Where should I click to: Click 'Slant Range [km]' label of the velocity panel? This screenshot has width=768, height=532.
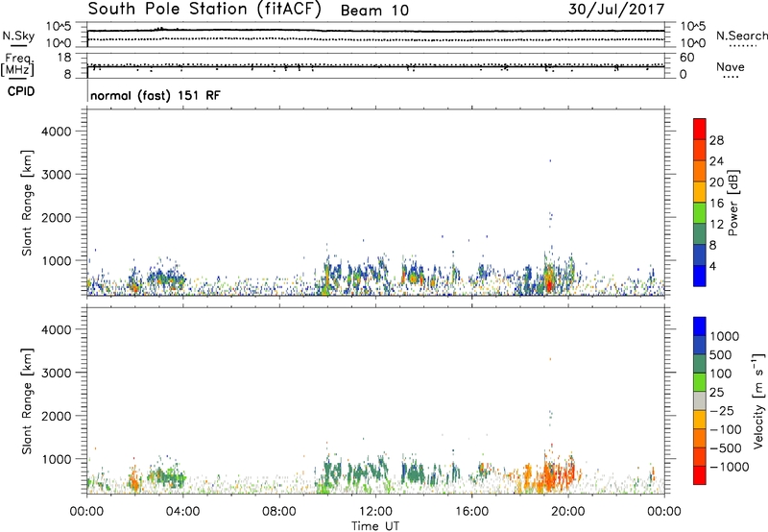point(27,401)
